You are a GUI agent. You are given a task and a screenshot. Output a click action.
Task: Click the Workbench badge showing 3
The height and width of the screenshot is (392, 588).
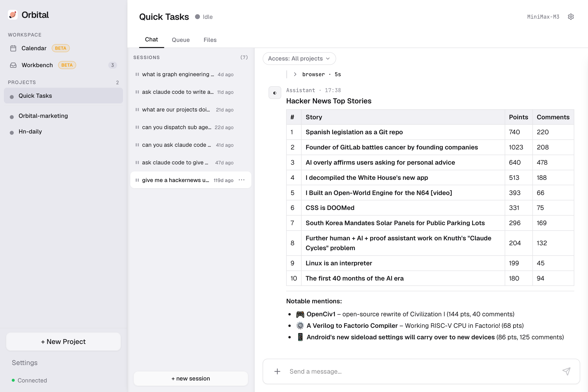click(x=112, y=65)
